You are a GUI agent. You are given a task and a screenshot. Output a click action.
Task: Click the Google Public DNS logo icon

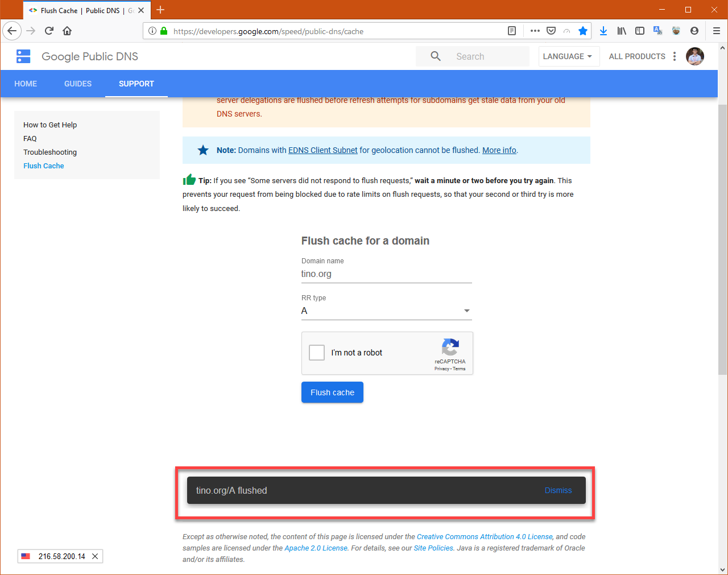point(23,56)
